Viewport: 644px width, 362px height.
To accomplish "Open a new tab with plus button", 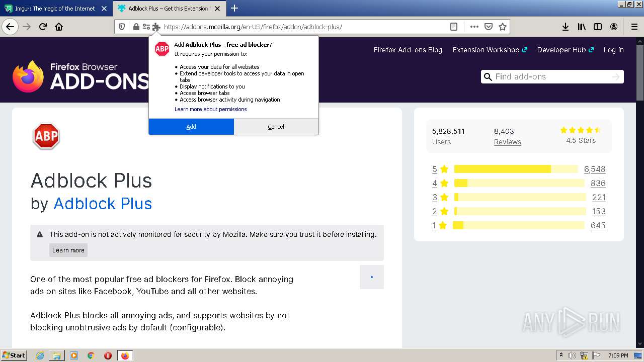I will 234,8.
